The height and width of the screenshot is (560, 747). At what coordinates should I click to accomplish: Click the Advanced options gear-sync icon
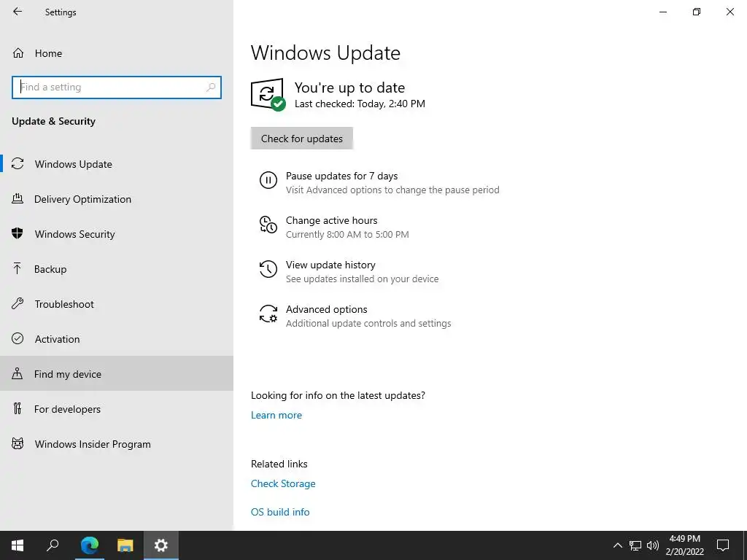pos(268,314)
